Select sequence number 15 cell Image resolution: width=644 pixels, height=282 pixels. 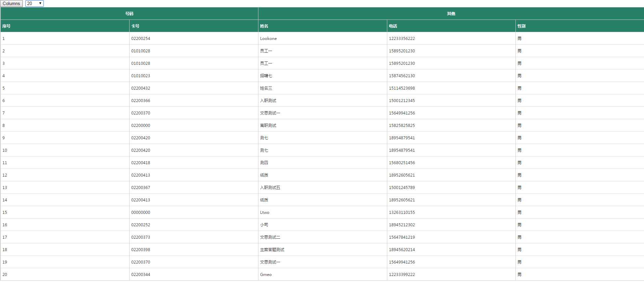coord(65,213)
